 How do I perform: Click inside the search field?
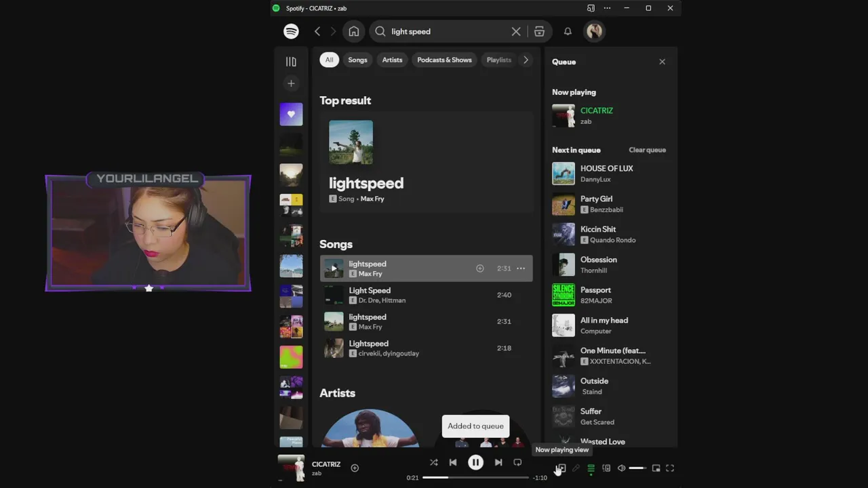point(448,31)
